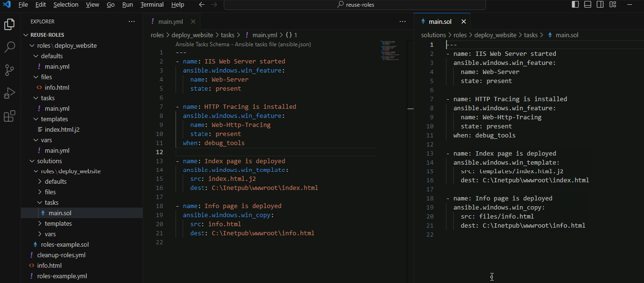Toggle the bottom panel layout button
644x283 pixels.
click(x=588, y=5)
